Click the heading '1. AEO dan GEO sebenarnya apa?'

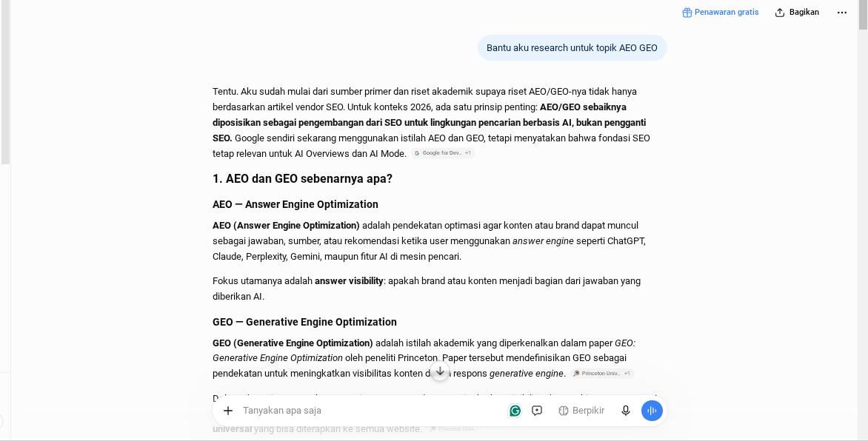click(x=302, y=179)
